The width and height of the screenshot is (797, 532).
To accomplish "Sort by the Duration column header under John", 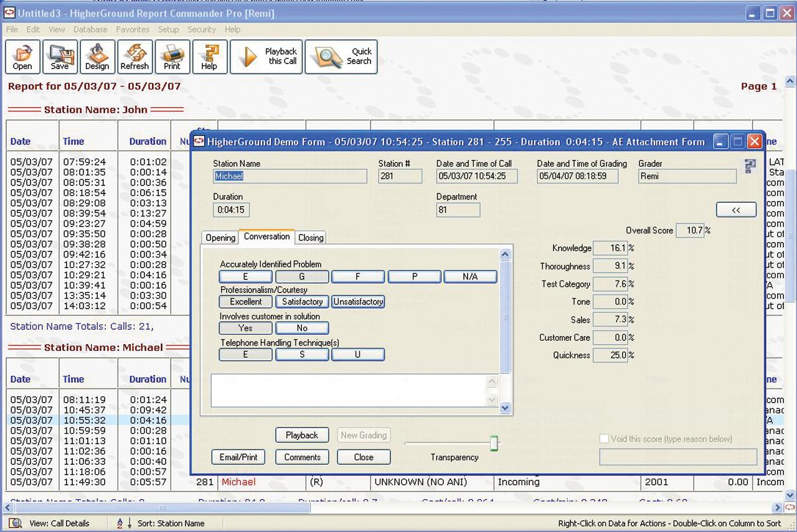I will (148, 141).
